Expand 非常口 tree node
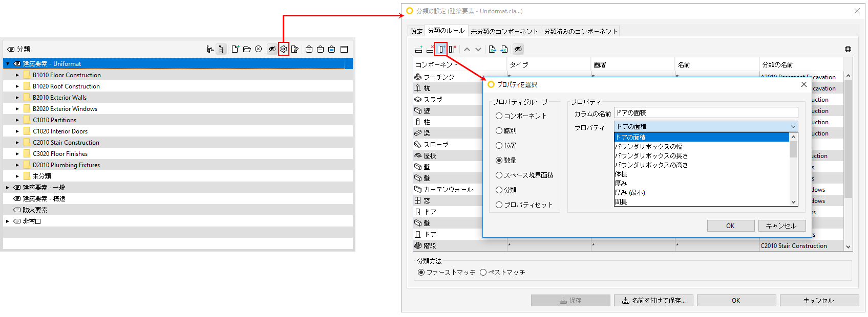The width and height of the screenshot is (868, 317). click(x=8, y=221)
